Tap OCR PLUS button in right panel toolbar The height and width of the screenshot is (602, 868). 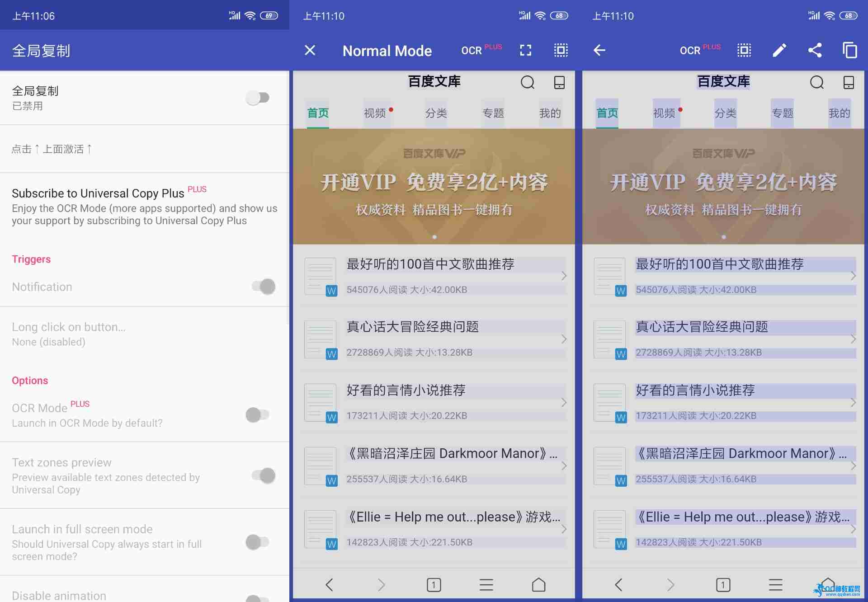click(700, 50)
